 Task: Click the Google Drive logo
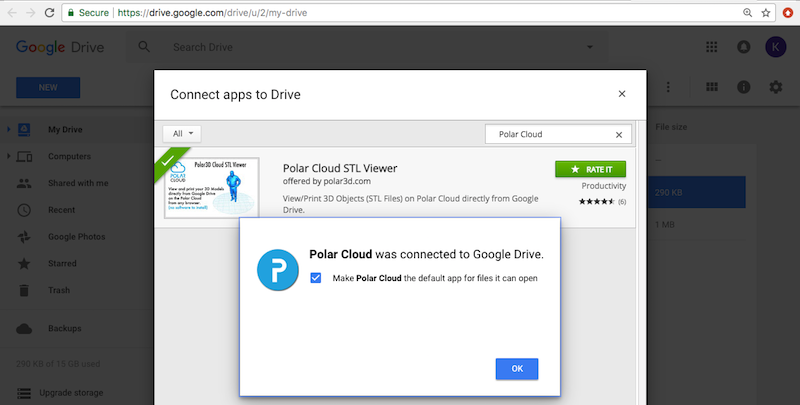60,47
